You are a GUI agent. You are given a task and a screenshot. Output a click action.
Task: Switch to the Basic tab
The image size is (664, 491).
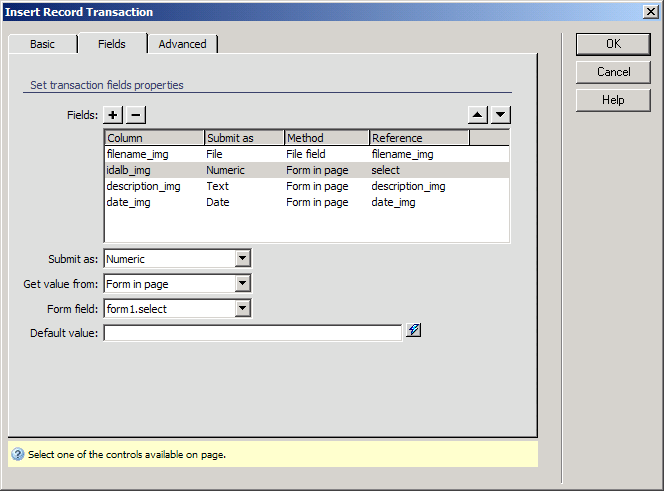click(x=42, y=44)
